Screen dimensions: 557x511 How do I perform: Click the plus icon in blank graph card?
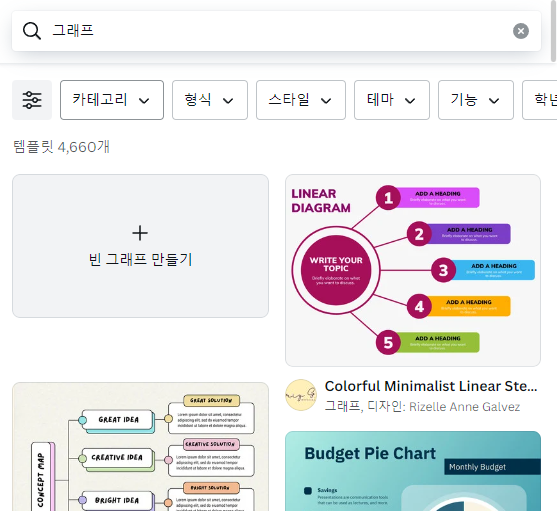(x=140, y=233)
